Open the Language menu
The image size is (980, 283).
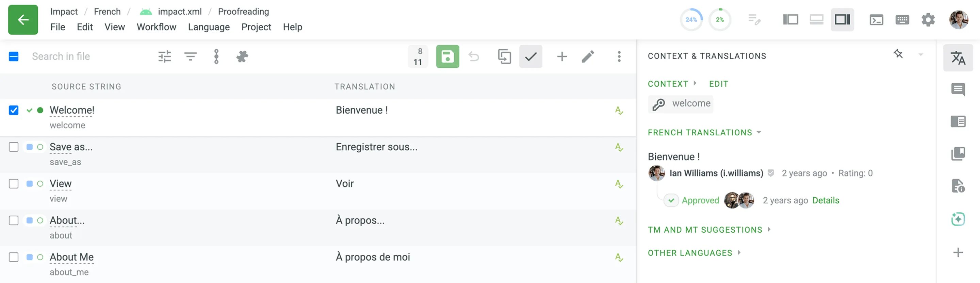click(209, 27)
